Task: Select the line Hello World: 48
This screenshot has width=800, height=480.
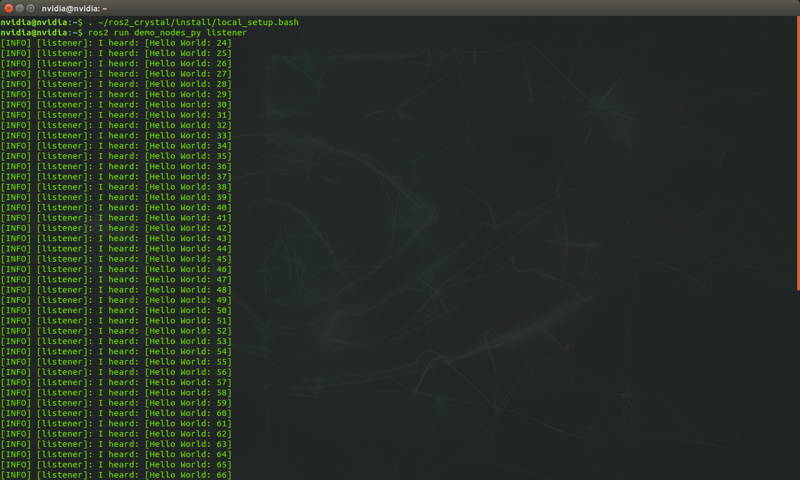Action: pyautogui.click(x=116, y=290)
